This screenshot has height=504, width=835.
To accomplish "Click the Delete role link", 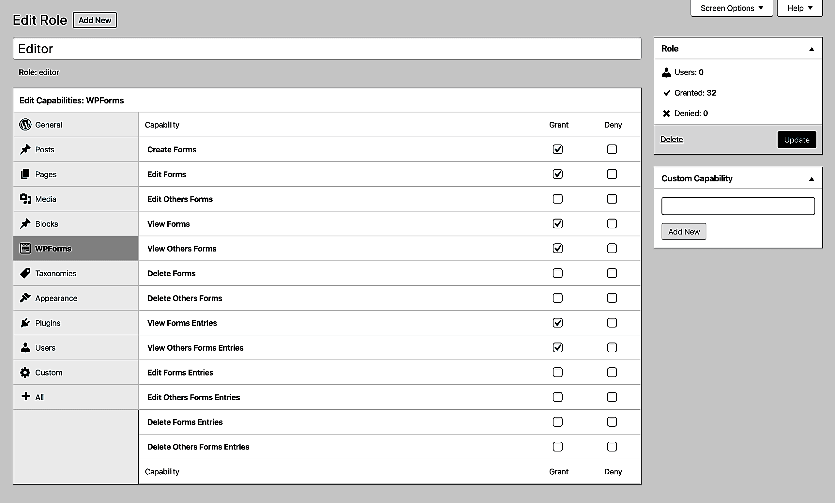I will click(x=671, y=139).
